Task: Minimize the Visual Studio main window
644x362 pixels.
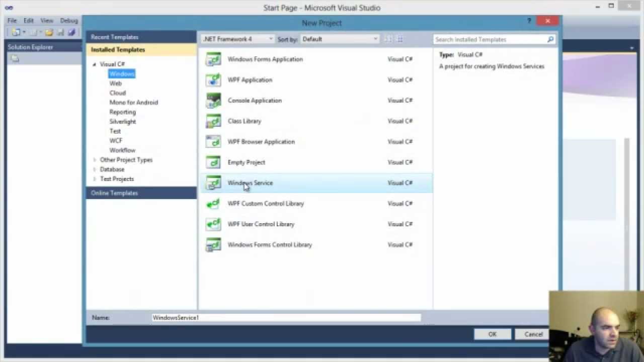Action: [598, 7]
